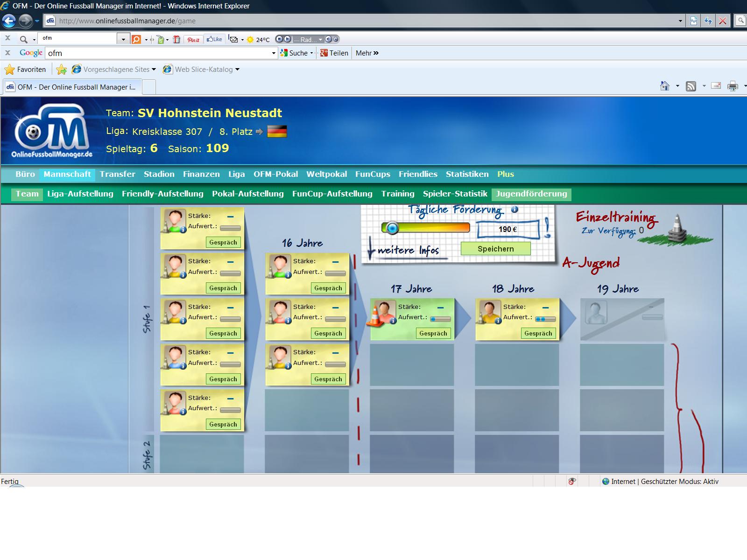Open the Web Slice-Katalog dropdown

coord(237,70)
